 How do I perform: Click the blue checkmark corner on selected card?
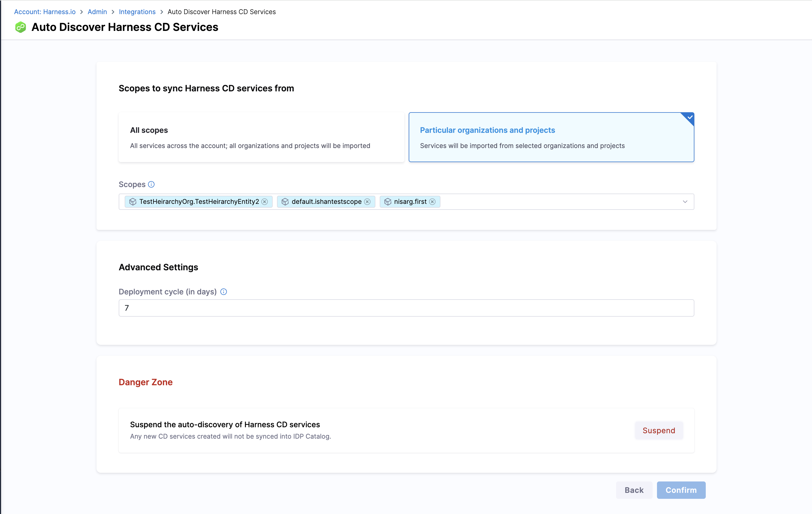point(689,117)
